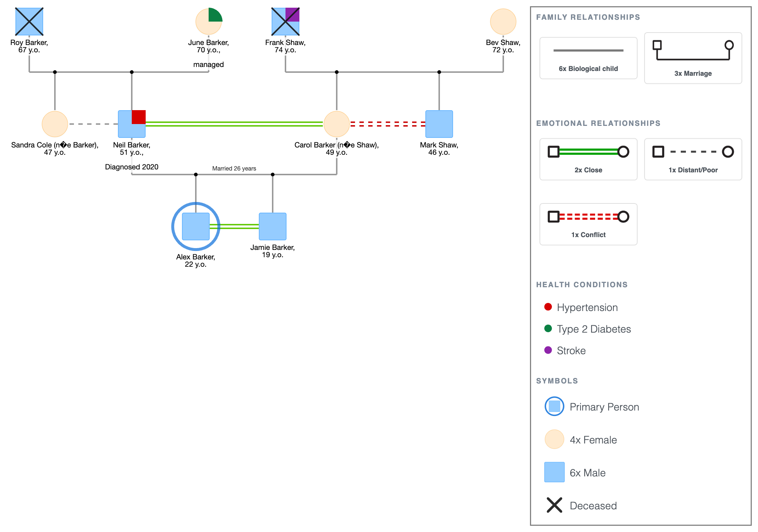758x532 pixels.
Task: Click the 'SYMBOLS' legend heading
Action: pos(557,381)
